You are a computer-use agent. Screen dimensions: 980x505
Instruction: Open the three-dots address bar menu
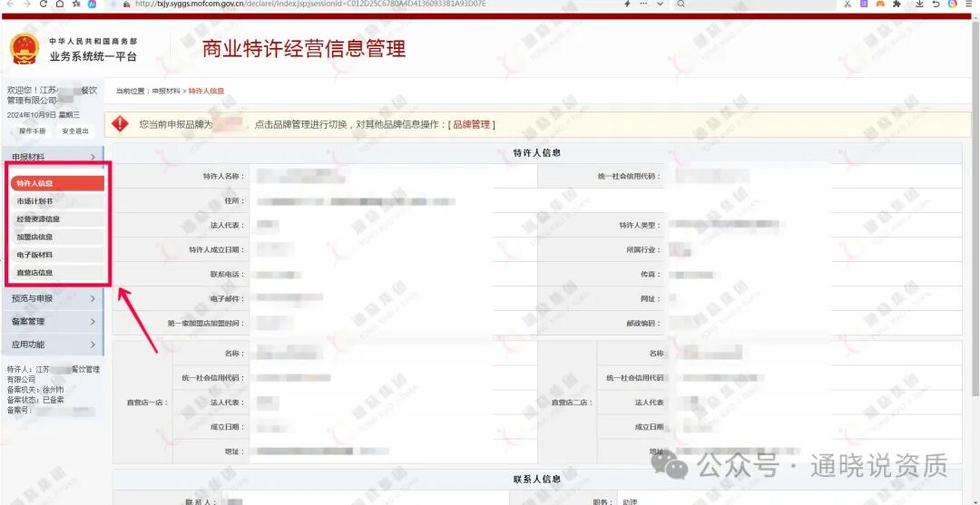click(x=643, y=4)
